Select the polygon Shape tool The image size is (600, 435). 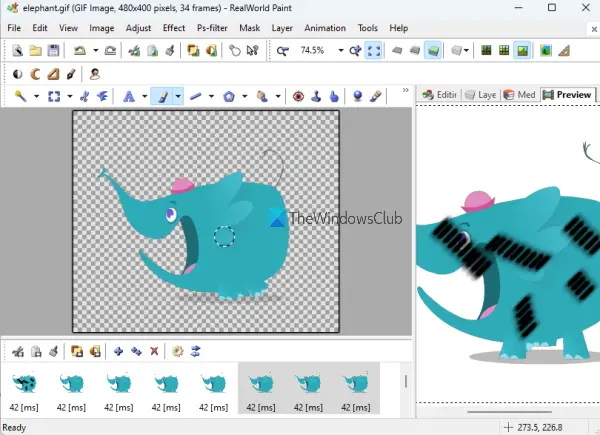(229, 96)
